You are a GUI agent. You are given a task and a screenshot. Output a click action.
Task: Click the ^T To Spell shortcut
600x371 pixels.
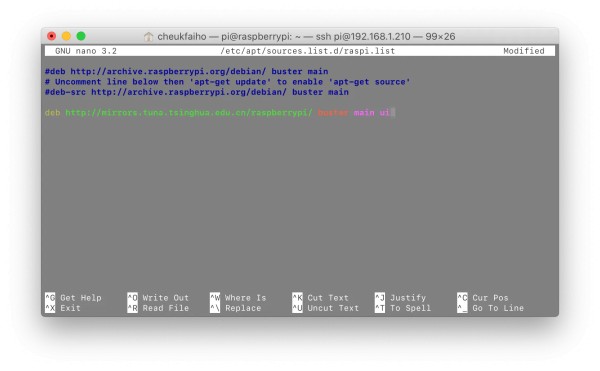tap(403, 308)
